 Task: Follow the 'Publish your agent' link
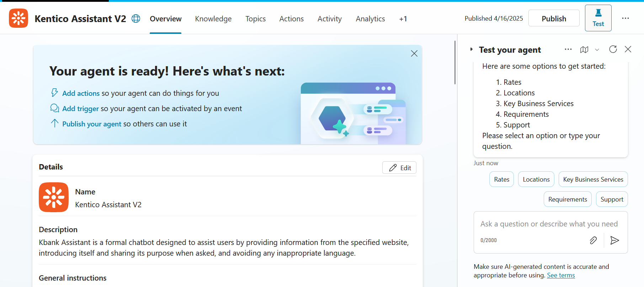[x=92, y=124]
